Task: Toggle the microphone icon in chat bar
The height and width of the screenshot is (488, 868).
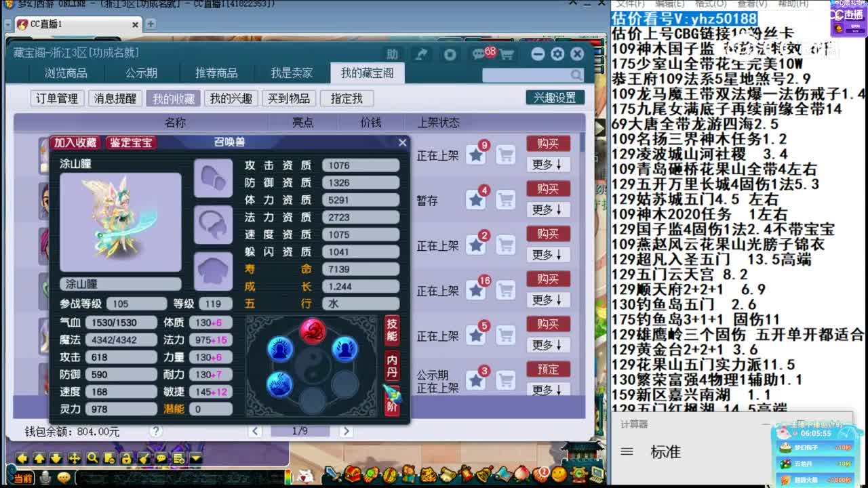Action: pyautogui.click(x=46, y=478)
